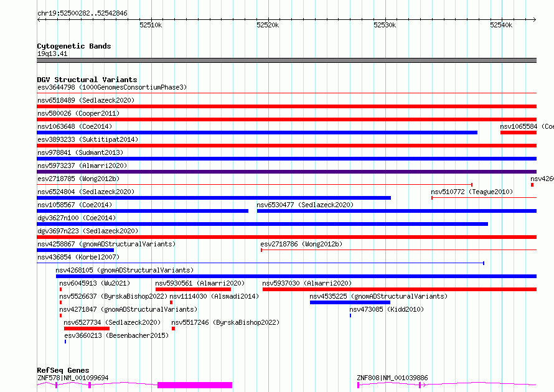Select the small blue marker under esv3660213
The height and width of the screenshot is (392, 554).
click(65, 342)
